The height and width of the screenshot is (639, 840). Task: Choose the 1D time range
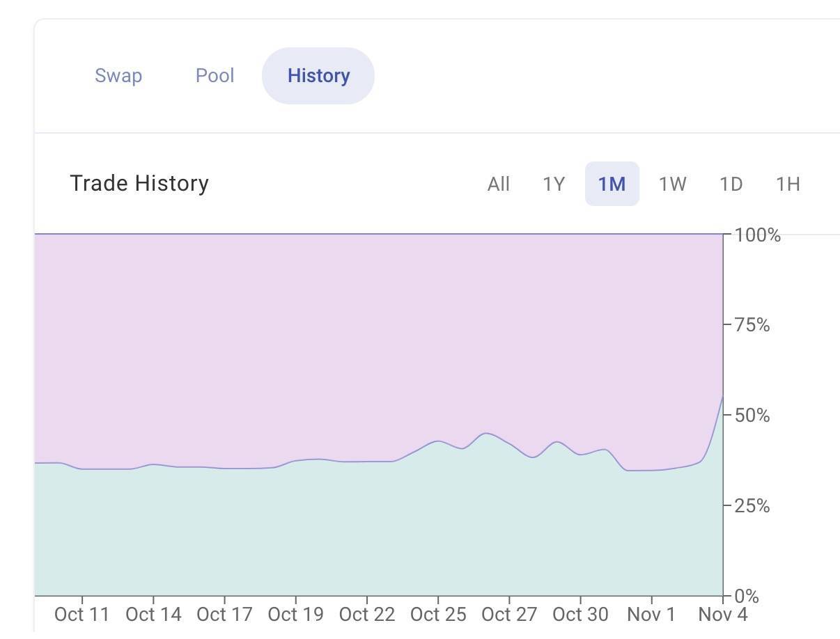click(731, 184)
